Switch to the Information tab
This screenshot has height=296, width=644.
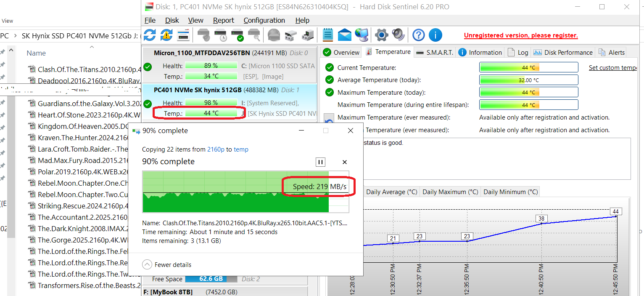pyautogui.click(x=480, y=53)
